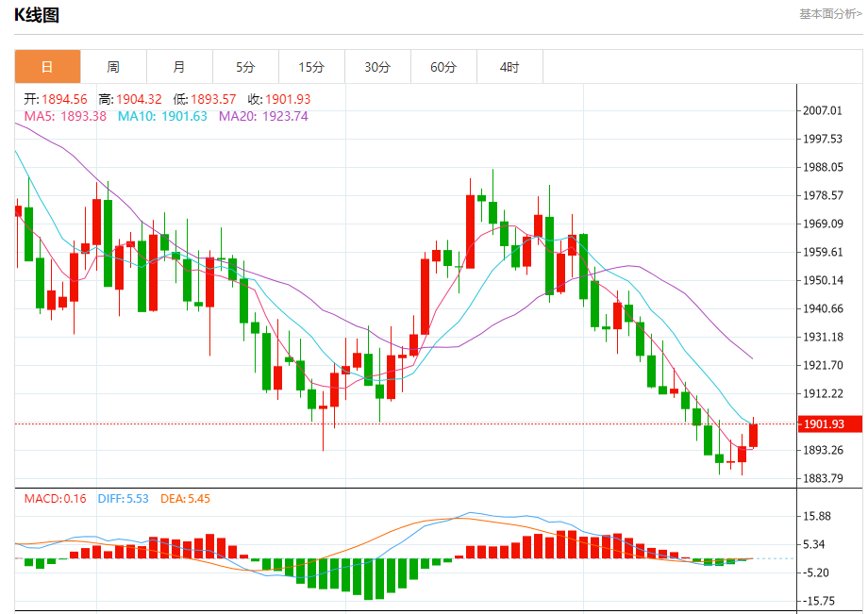The height and width of the screenshot is (614, 868).
Task: Click the 1883.79 price axis label
Action: [823, 478]
